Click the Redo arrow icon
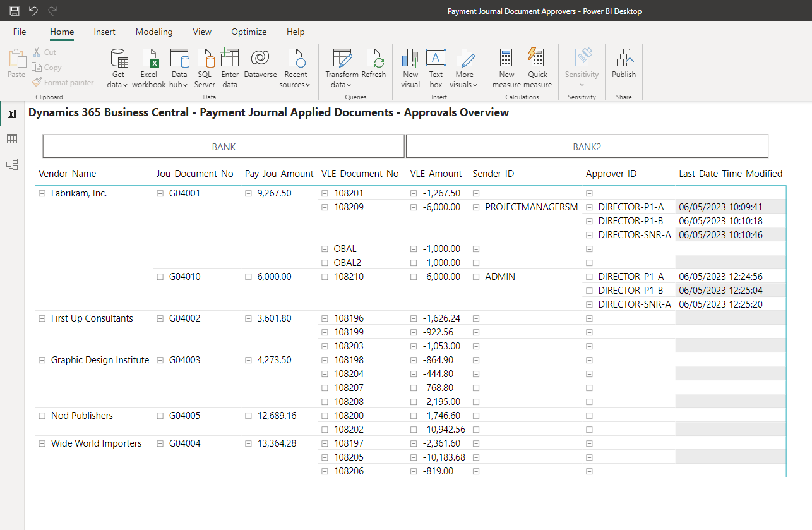Image resolution: width=812 pixels, height=530 pixels. click(x=52, y=11)
